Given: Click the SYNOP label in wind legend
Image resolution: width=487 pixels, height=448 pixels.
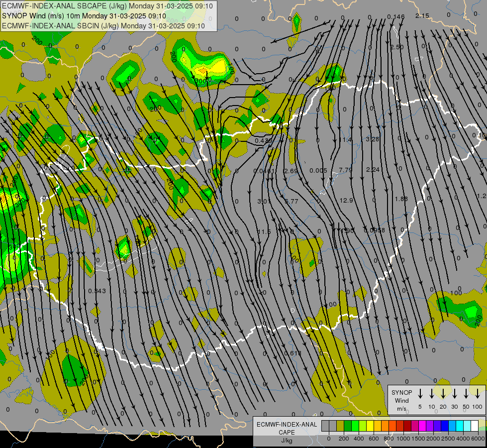Looking at the screenshot, I should tap(401, 392).
